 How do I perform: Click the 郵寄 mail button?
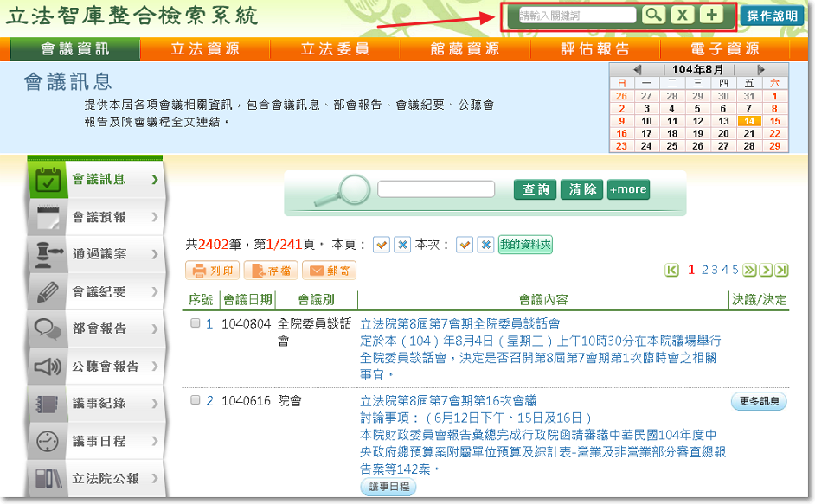pos(328,271)
